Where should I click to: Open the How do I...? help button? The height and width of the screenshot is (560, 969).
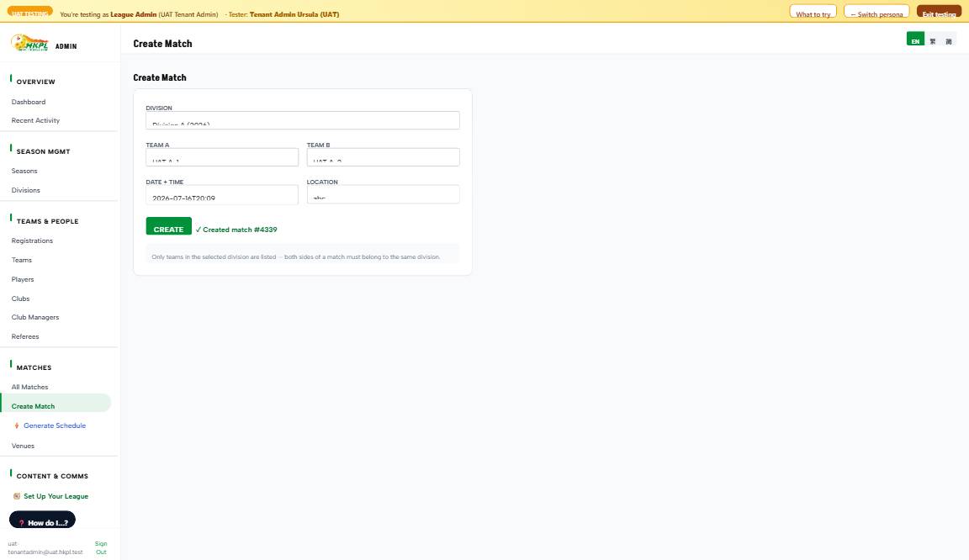42,520
